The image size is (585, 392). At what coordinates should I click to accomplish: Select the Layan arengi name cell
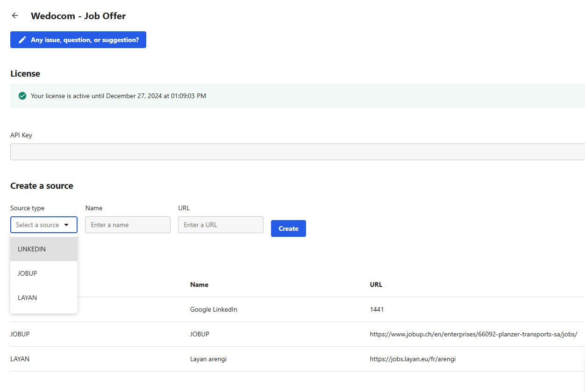pos(208,359)
